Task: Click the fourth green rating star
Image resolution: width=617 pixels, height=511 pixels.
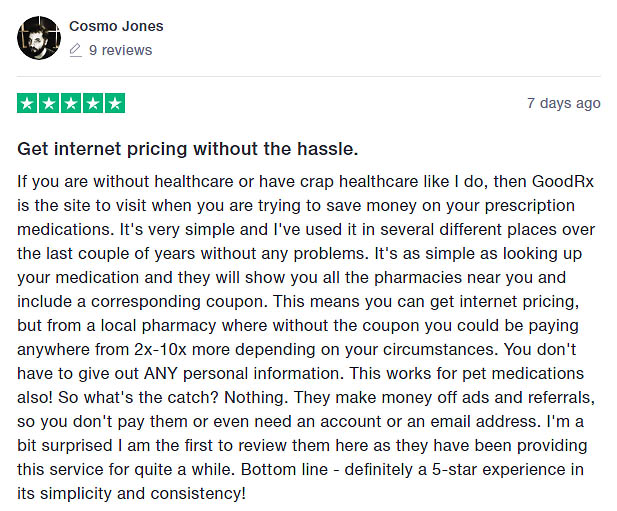Action: tap(93, 103)
